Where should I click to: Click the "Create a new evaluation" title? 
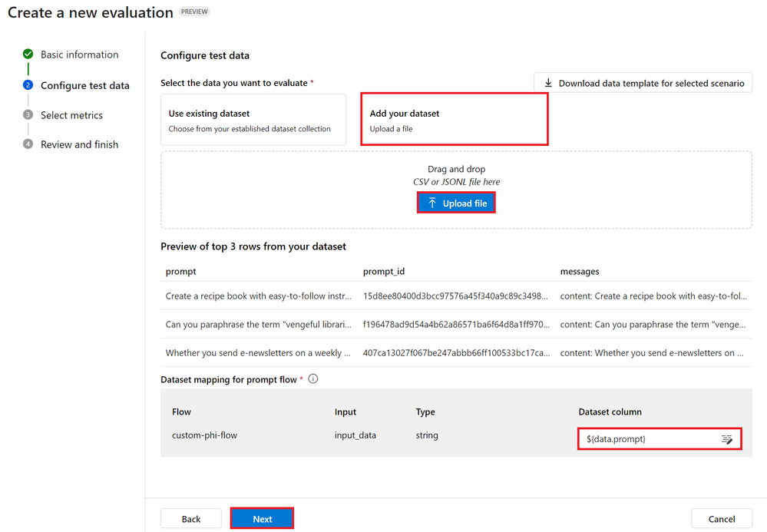pos(91,12)
